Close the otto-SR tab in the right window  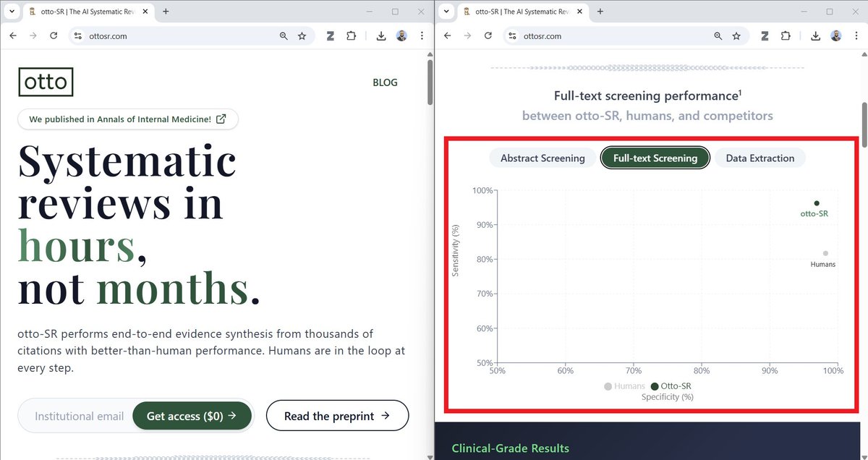579,12
